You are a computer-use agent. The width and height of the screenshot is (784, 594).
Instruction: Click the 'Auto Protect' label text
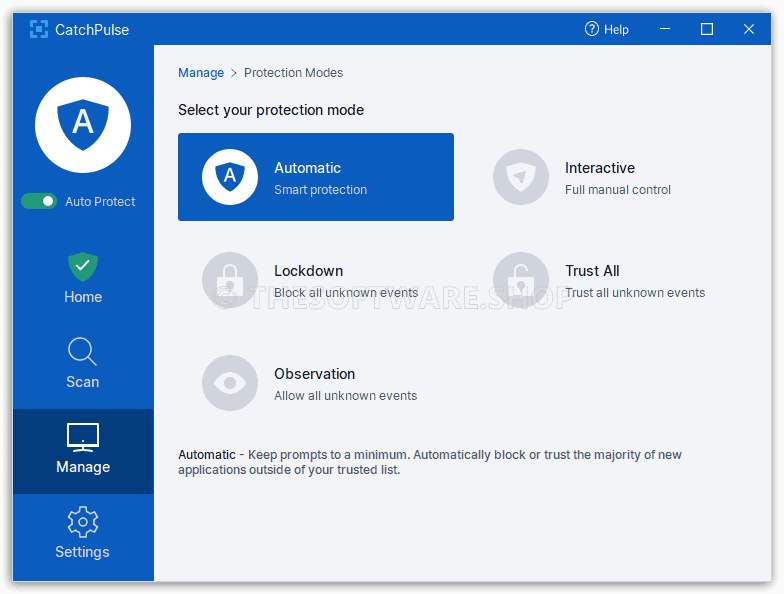pos(100,202)
